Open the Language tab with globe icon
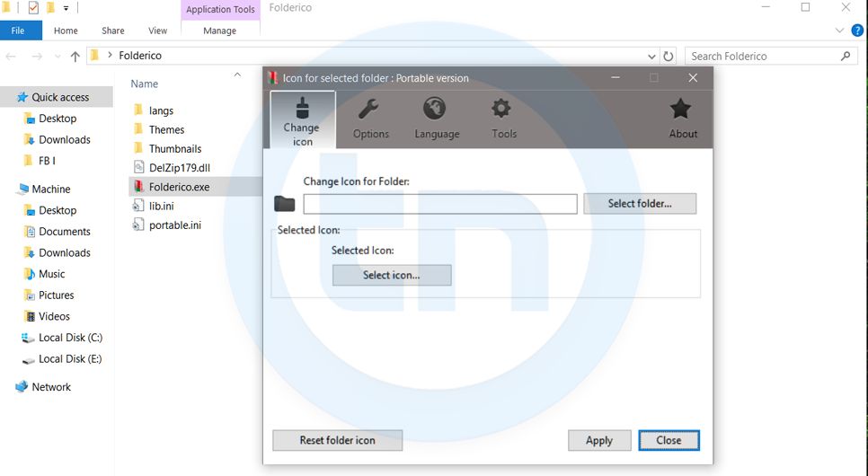Viewport: 868px width, 476px height. click(436, 119)
